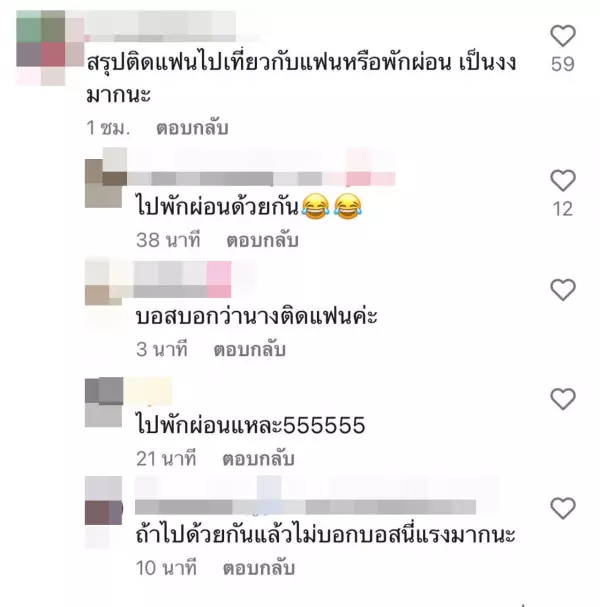Like the last comment posted 10 นาที ago
Viewport: 600px width, 607px height.
tap(562, 508)
